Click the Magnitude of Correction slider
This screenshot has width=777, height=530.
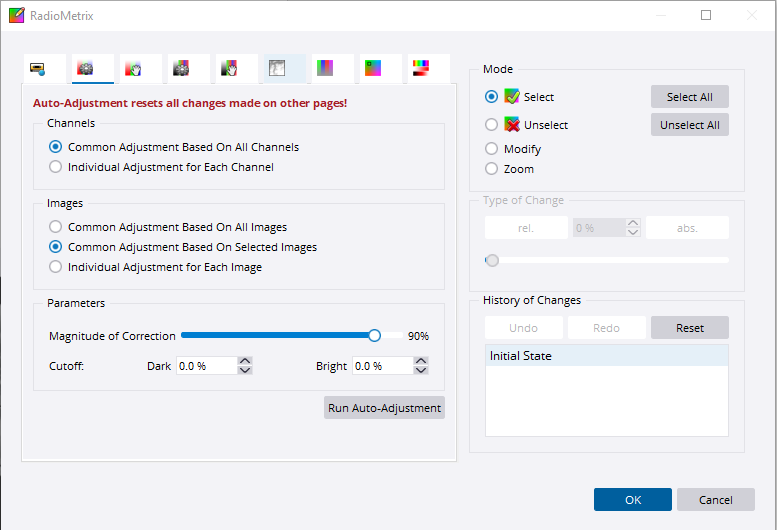(x=278, y=336)
